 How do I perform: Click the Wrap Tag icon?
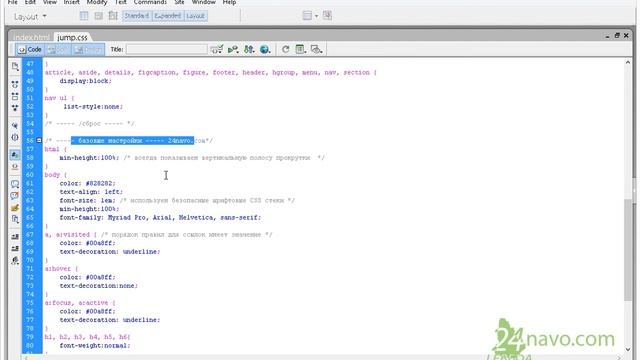point(15,208)
